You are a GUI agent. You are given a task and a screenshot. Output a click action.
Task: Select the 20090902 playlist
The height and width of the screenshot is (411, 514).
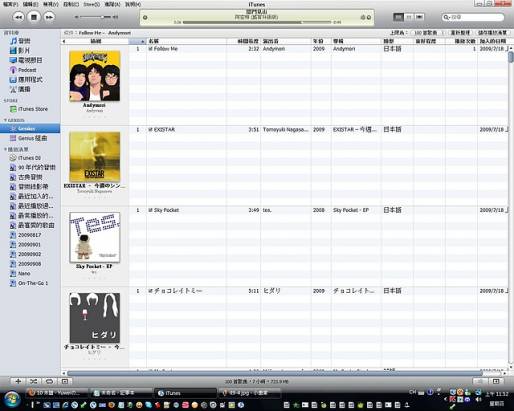click(x=25, y=254)
